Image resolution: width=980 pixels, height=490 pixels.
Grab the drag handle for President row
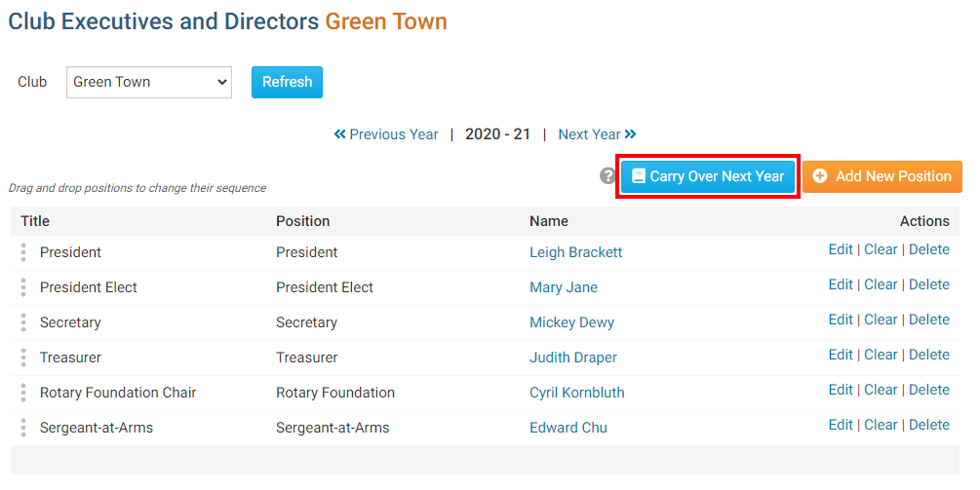(23, 252)
